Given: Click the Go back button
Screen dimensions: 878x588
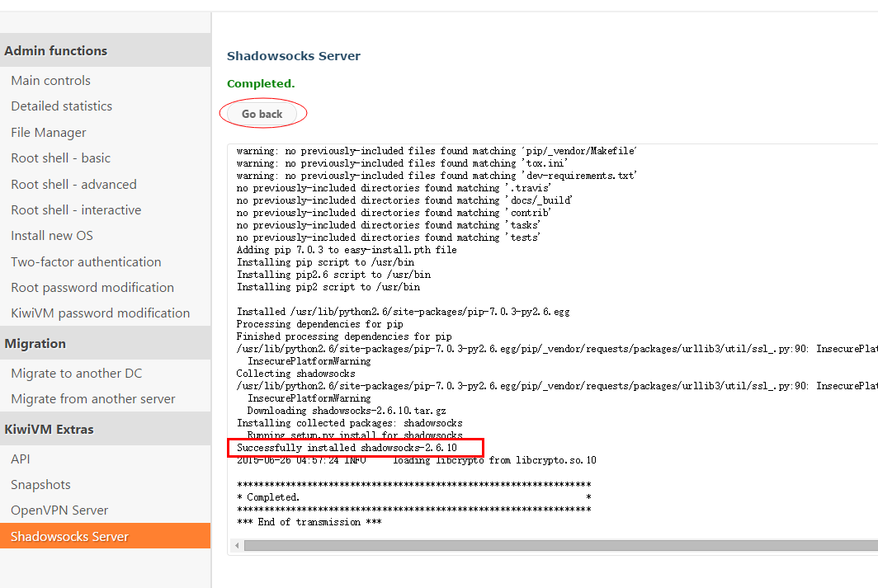Looking at the screenshot, I should click(x=262, y=114).
